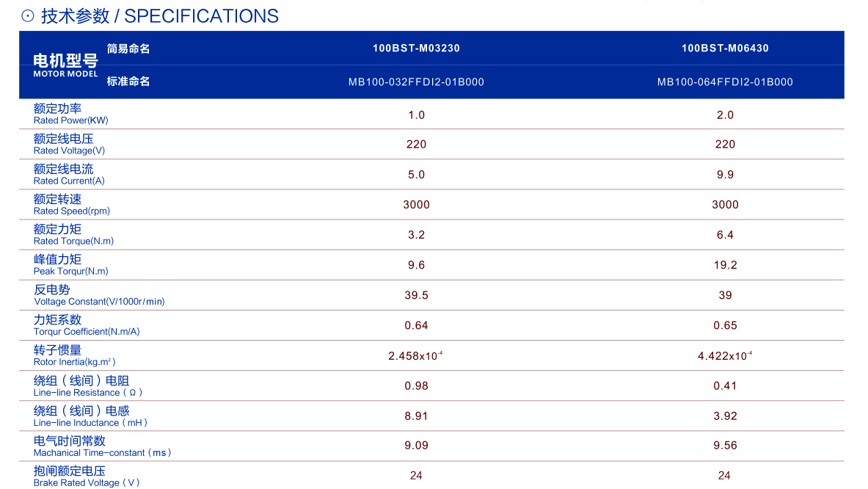This screenshot has height=489, width=868.
Task: Click the 电机型号 MOTOR MODEL header cell
Action: pyautogui.click(x=65, y=65)
